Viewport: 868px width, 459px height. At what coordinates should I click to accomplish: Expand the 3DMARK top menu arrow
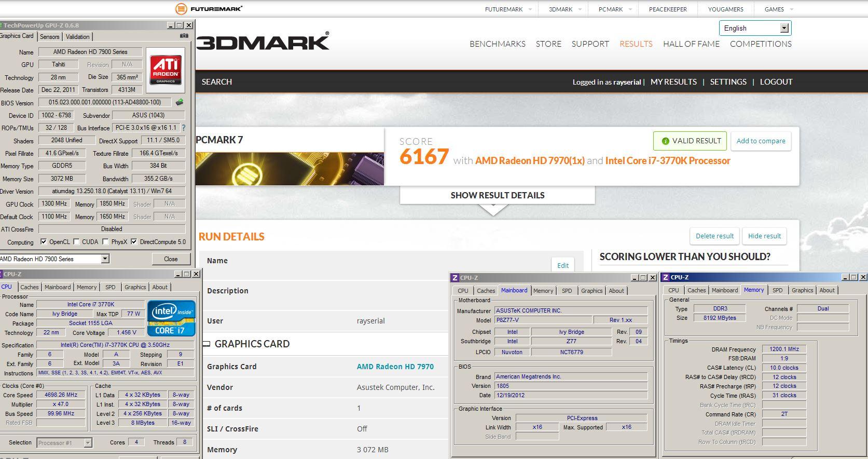point(580,9)
